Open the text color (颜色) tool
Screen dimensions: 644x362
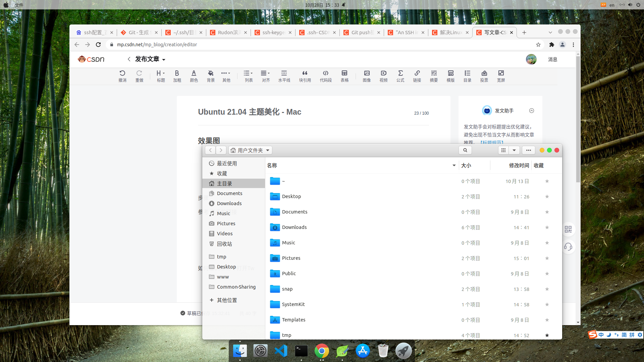pyautogui.click(x=194, y=76)
